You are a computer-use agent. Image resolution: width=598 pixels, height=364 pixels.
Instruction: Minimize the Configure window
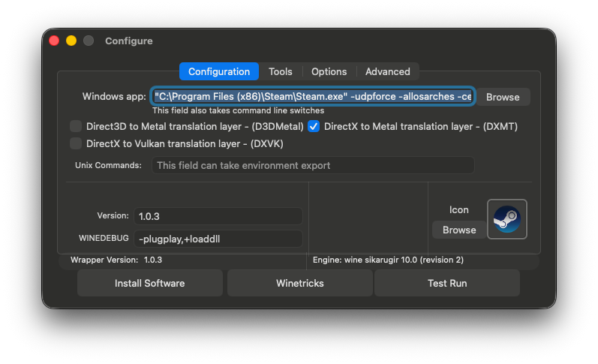[x=71, y=41]
